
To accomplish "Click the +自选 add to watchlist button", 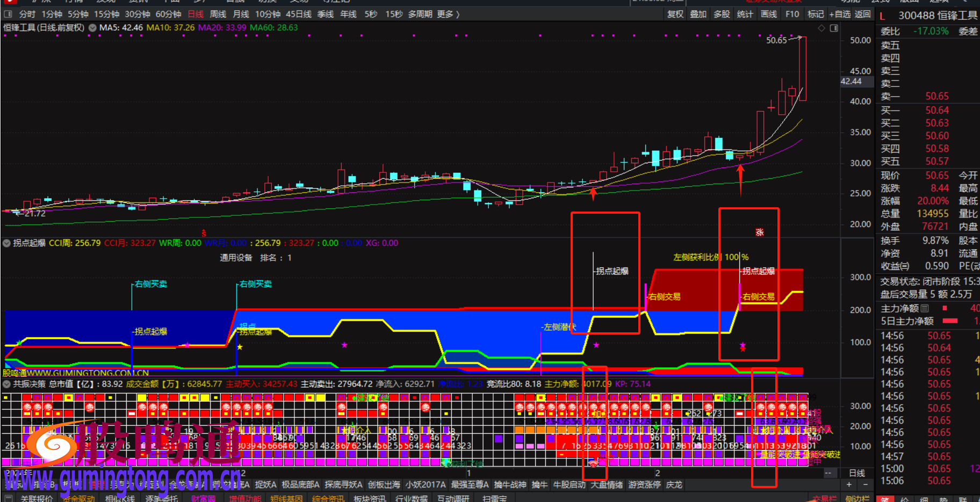I will tap(840, 14).
